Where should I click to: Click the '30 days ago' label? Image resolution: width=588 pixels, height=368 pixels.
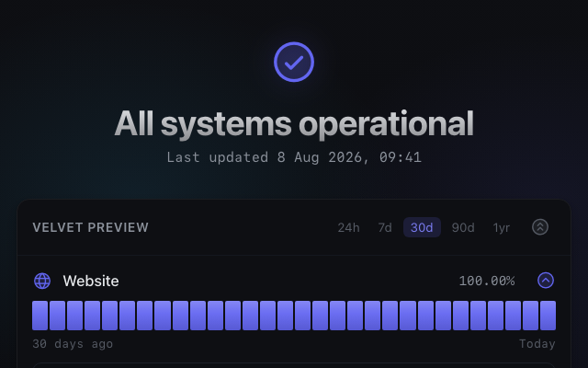[x=73, y=343]
